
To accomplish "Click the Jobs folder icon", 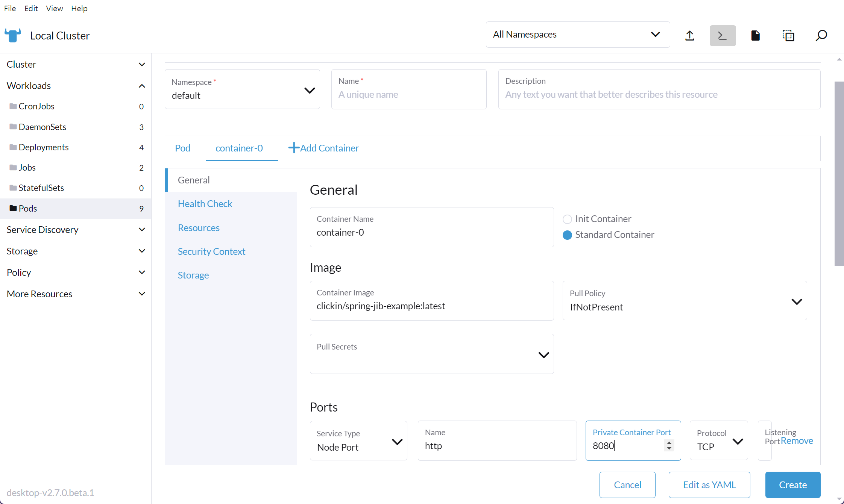I will [13, 167].
